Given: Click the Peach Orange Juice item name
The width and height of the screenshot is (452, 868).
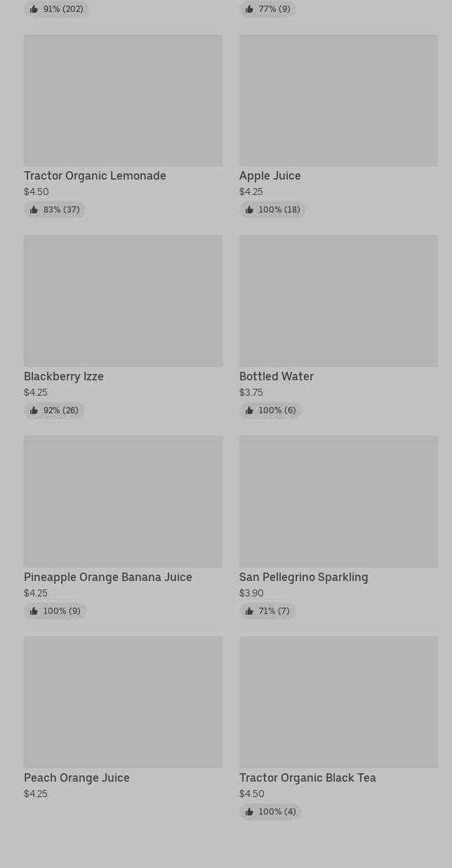Looking at the screenshot, I should click(x=77, y=777).
